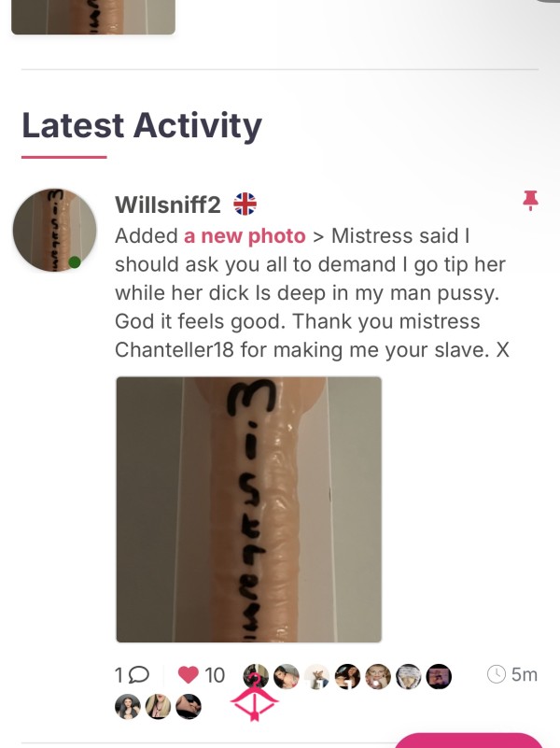Open the cropped photo thumbnail at the top
The height and width of the screenshot is (748, 560).
point(93,17)
